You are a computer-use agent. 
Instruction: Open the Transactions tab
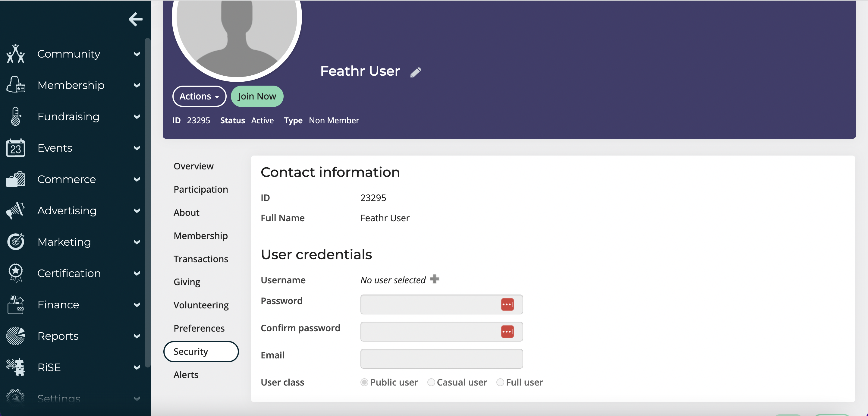point(200,259)
